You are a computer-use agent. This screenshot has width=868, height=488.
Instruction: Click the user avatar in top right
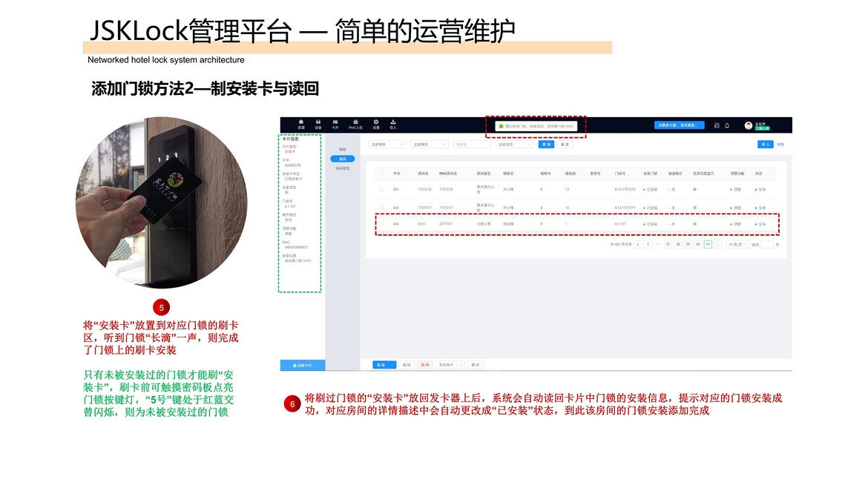click(749, 125)
